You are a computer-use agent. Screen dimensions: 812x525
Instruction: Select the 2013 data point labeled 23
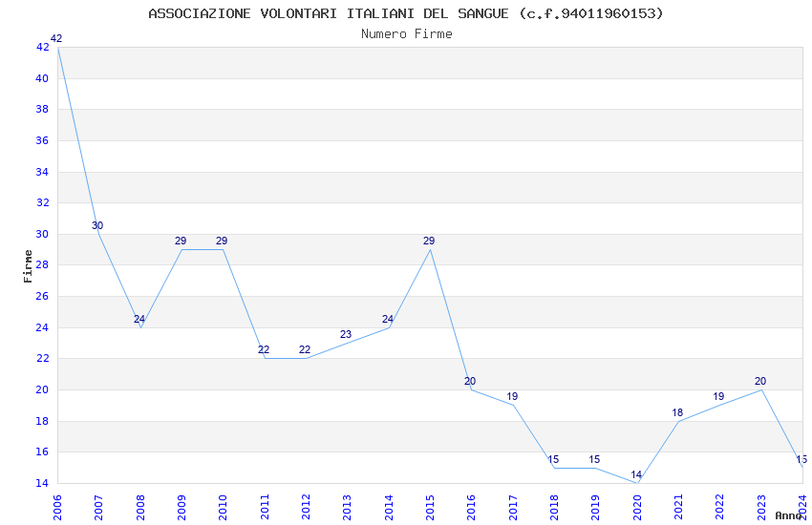pyautogui.click(x=346, y=334)
